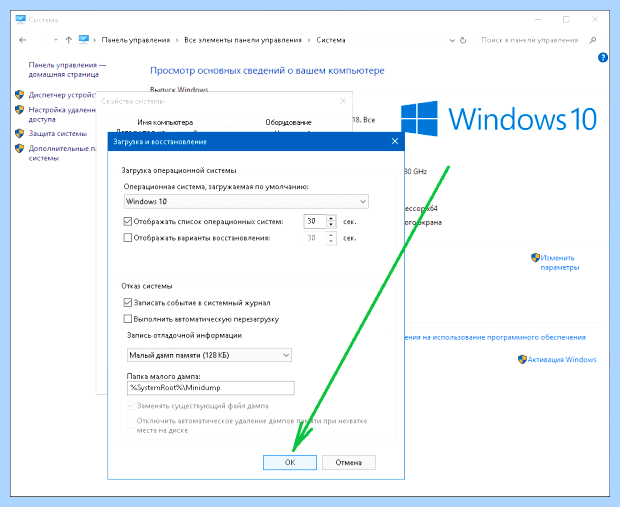Switch to Оборудование tab
This screenshot has width=620, height=507.
pos(288,123)
